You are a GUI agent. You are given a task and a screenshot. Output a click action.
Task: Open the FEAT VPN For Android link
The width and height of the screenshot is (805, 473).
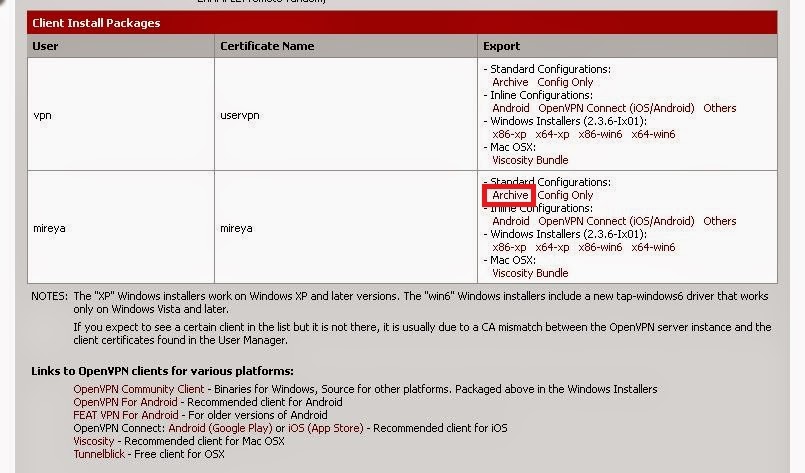tap(126, 415)
